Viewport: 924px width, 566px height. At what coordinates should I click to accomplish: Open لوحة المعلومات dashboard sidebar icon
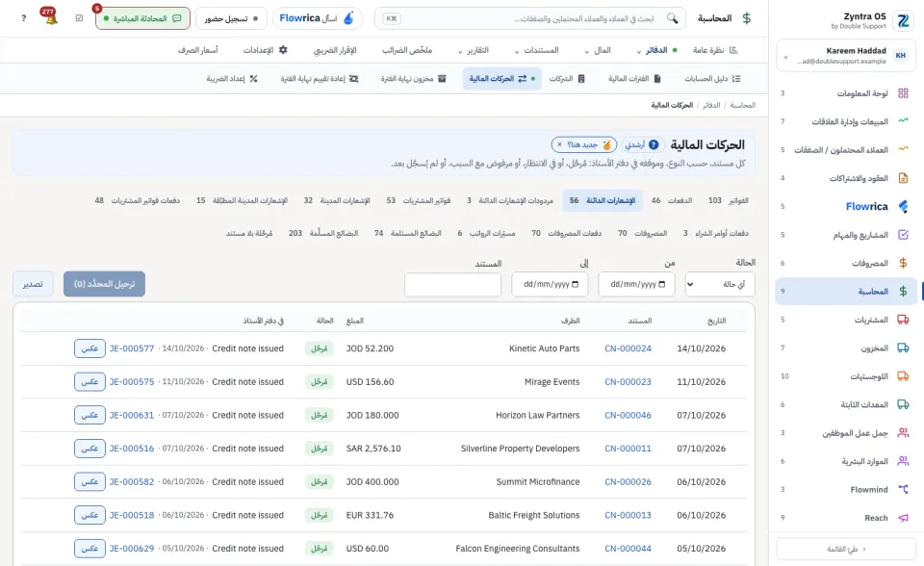pos(903,93)
